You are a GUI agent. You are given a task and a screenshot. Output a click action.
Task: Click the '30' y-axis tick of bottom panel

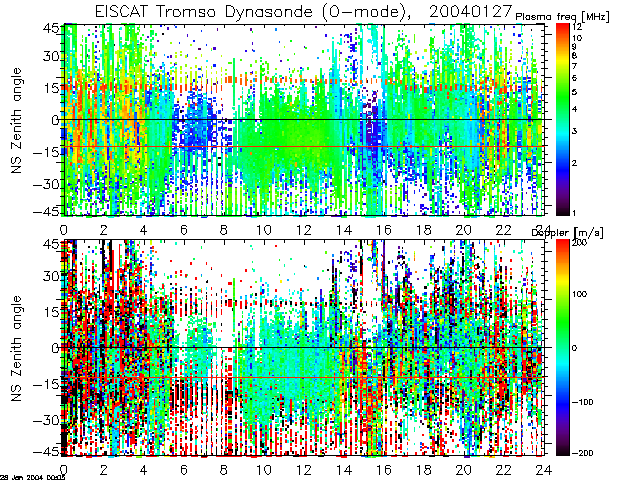[52, 276]
